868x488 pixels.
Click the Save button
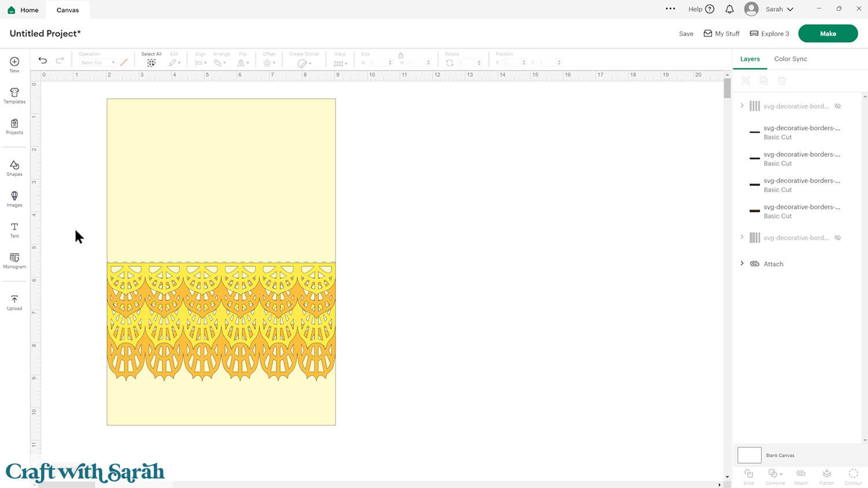point(686,34)
